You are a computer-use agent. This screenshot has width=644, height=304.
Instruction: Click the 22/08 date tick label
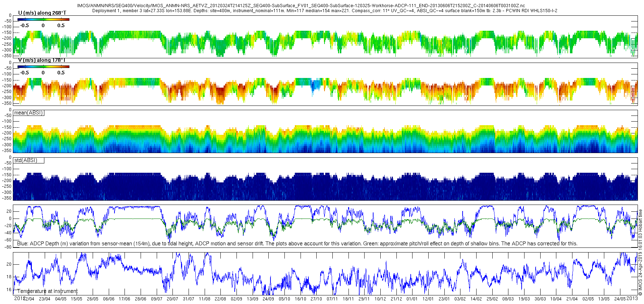[220, 299]
